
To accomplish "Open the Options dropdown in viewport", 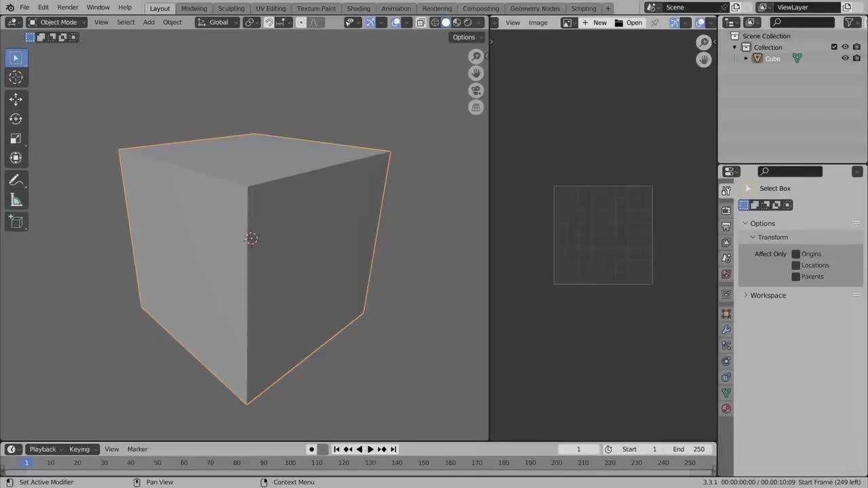I will pyautogui.click(x=467, y=37).
